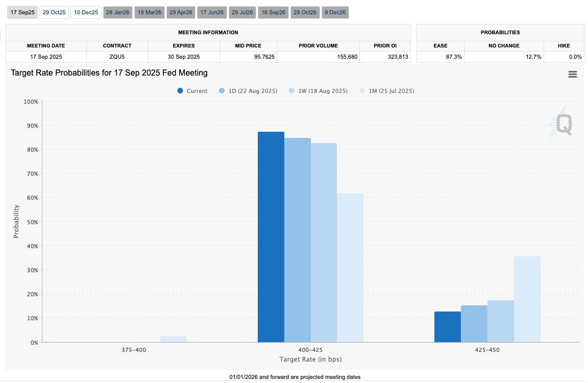Viewport: 588px width, 383px height.
Task: Open the 29 Apr26 meeting tab
Action: 180,12
